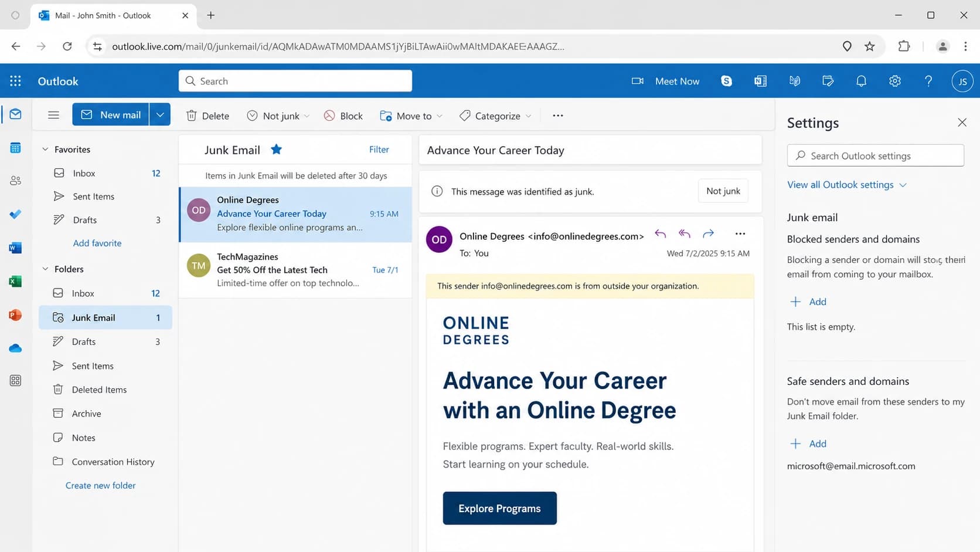Open the Archive folder
The height and width of the screenshot is (552, 980).
point(106,414)
